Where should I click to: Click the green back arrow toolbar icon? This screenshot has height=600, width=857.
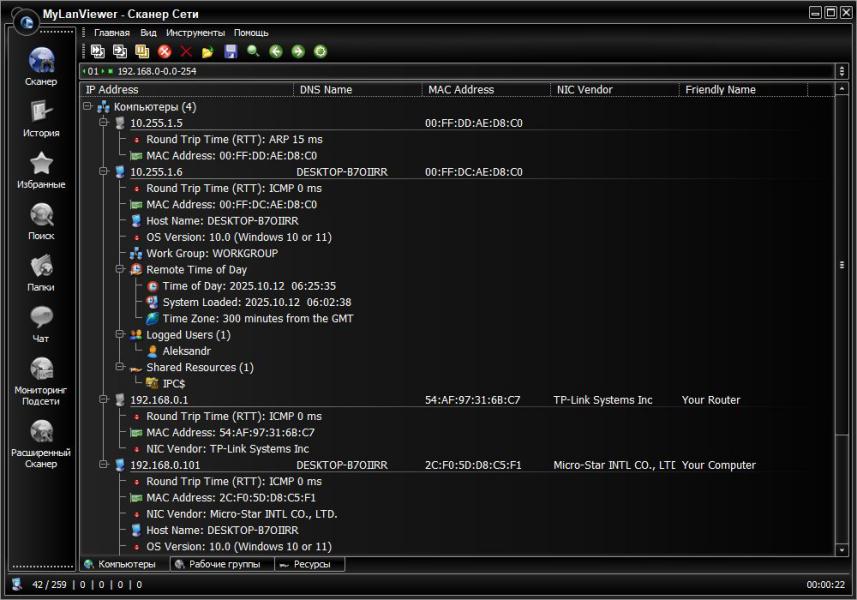click(275, 51)
